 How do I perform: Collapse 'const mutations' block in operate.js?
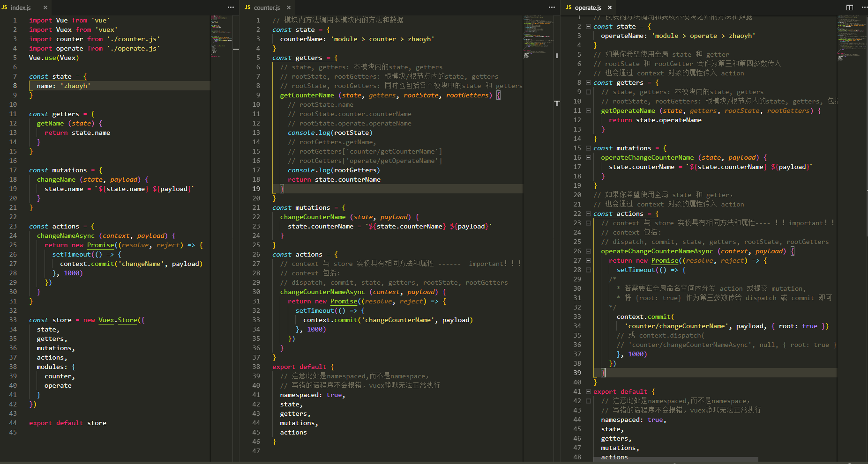point(588,148)
